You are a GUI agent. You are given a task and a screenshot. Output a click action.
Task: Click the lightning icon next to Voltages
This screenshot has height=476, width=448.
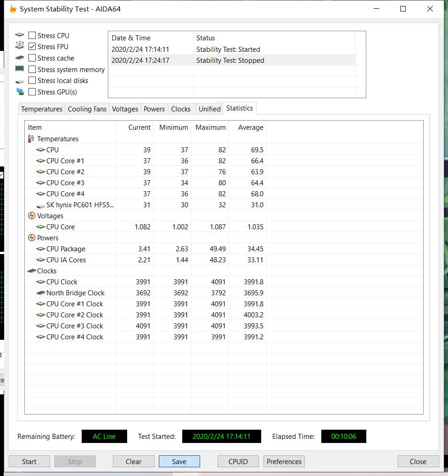tap(32, 216)
